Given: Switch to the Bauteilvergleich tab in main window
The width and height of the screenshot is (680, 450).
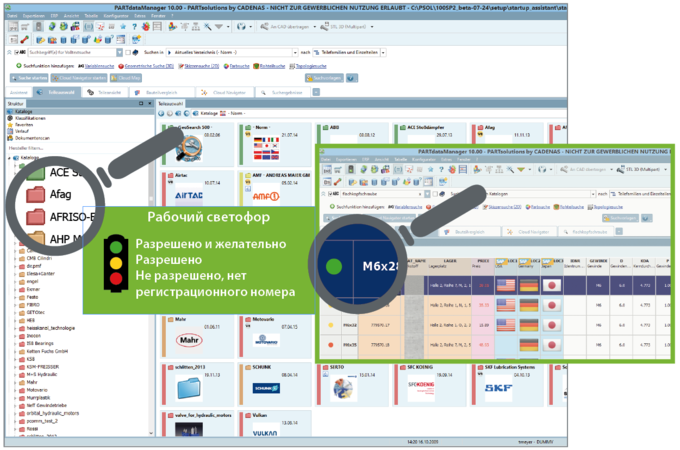Looking at the screenshot, I should (161, 92).
